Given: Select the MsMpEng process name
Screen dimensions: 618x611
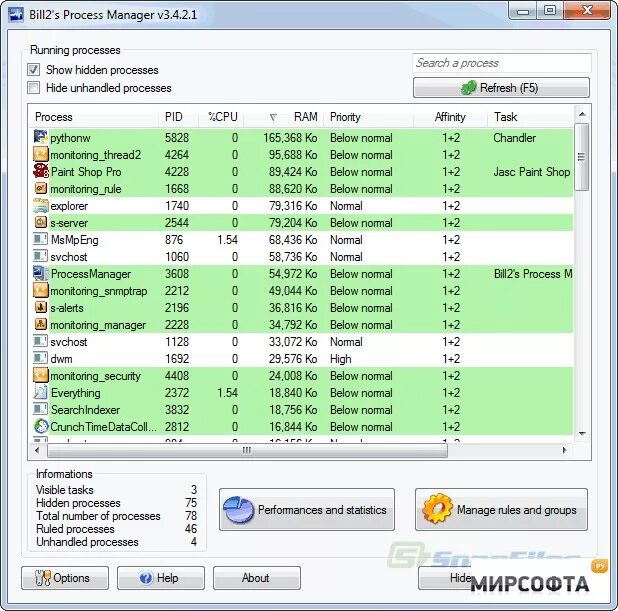Looking at the screenshot, I should click(x=74, y=240).
